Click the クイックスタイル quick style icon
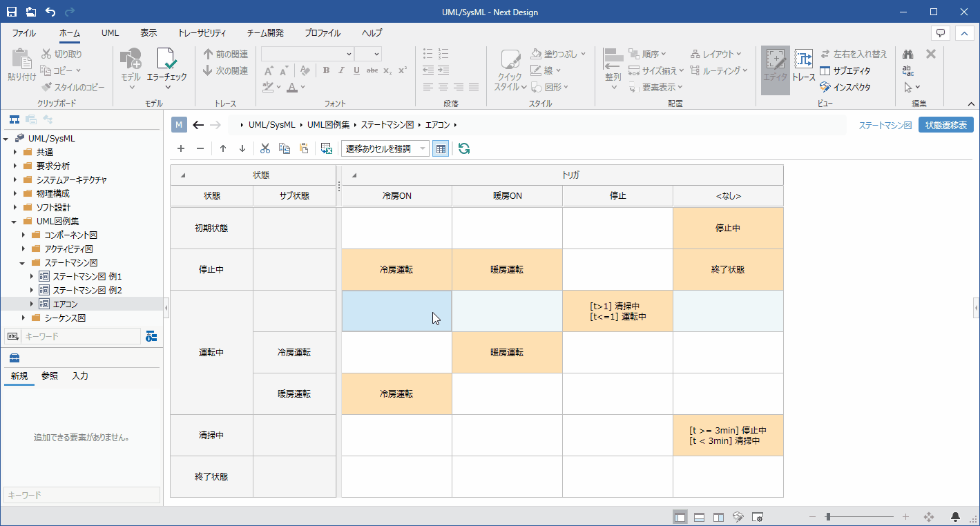980x526 pixels. point(510,70)
